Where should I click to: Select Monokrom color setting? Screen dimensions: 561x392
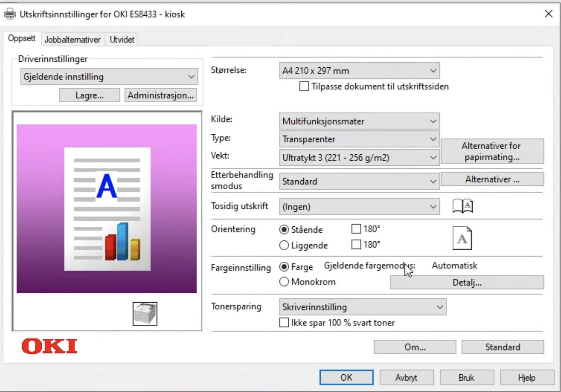pos(284,282)
